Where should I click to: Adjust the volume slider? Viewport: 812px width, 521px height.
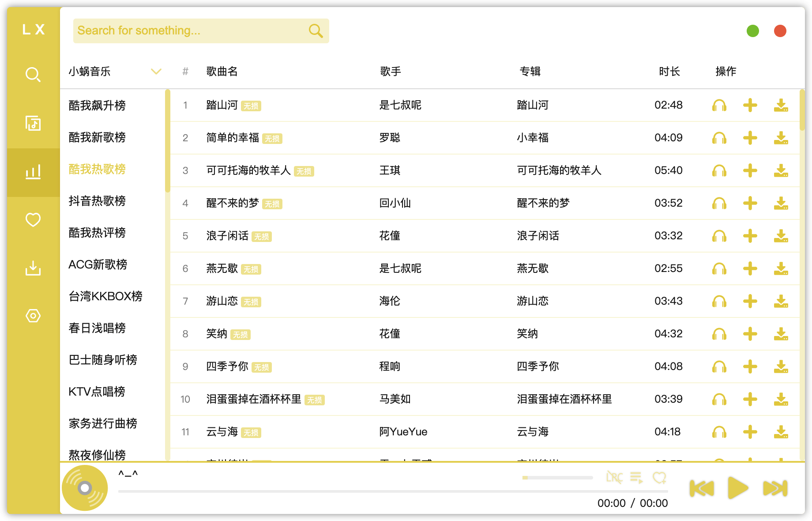pyautogui.click(x=557, y=478)
